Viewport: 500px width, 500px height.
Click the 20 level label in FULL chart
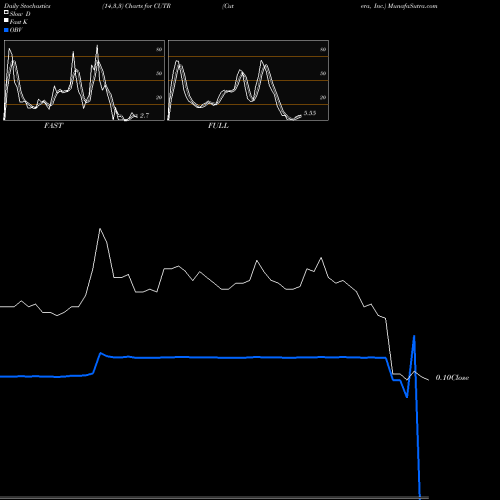pyautogui.click(x=323, y=97)
